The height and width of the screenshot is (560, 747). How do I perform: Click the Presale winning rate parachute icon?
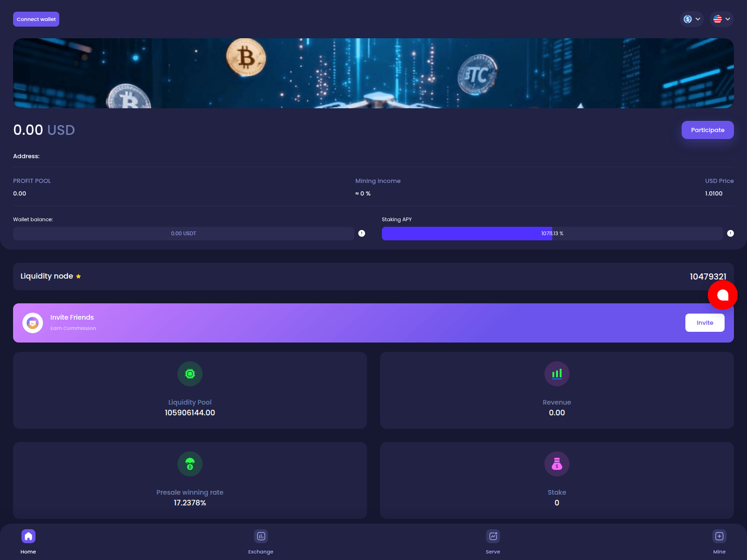tap(190, 464)
